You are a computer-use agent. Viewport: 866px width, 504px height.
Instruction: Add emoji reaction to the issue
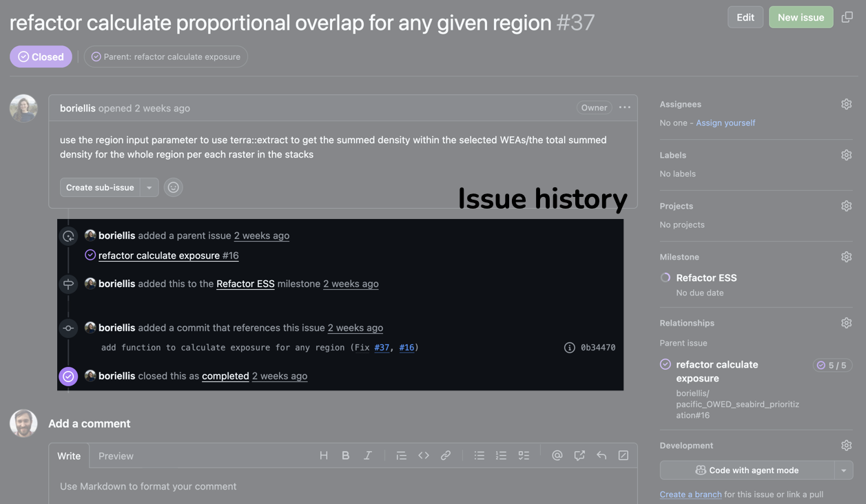click(x=174, y=187)
